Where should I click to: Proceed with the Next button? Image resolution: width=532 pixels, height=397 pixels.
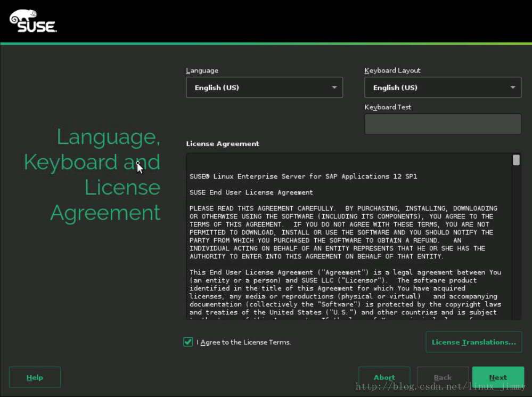[498, 377]
